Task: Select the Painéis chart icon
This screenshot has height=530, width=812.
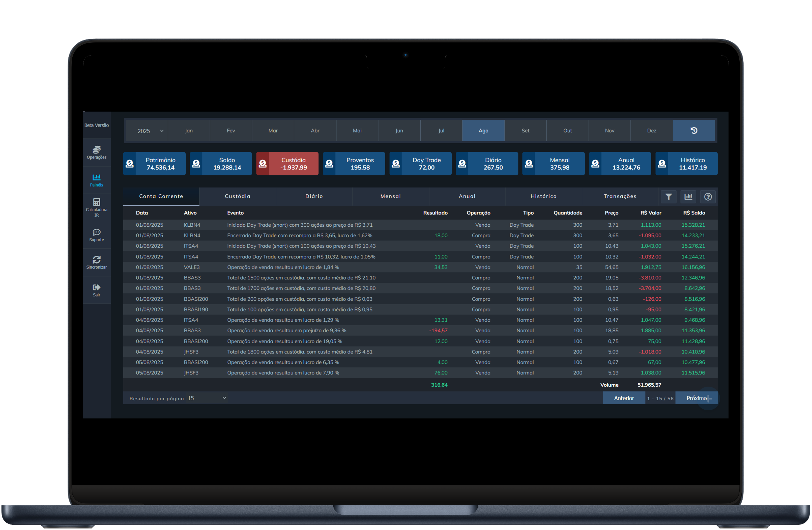Action: 97,177
